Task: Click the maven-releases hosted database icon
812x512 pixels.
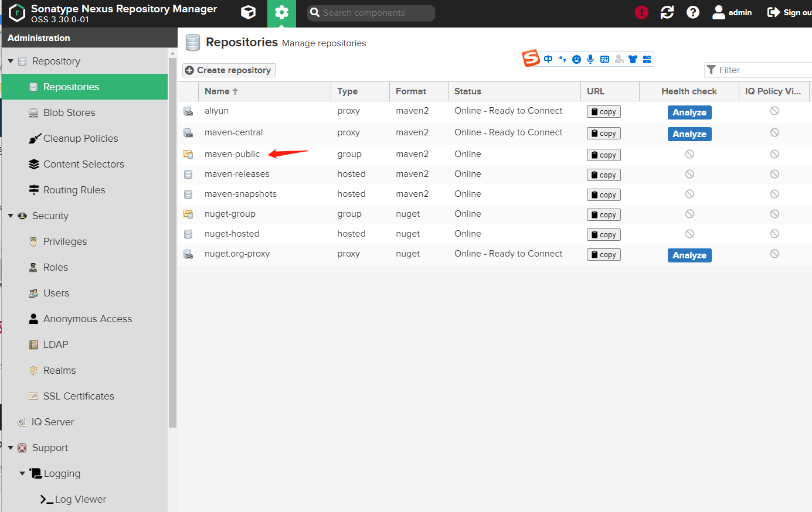Action: point(188,175)
